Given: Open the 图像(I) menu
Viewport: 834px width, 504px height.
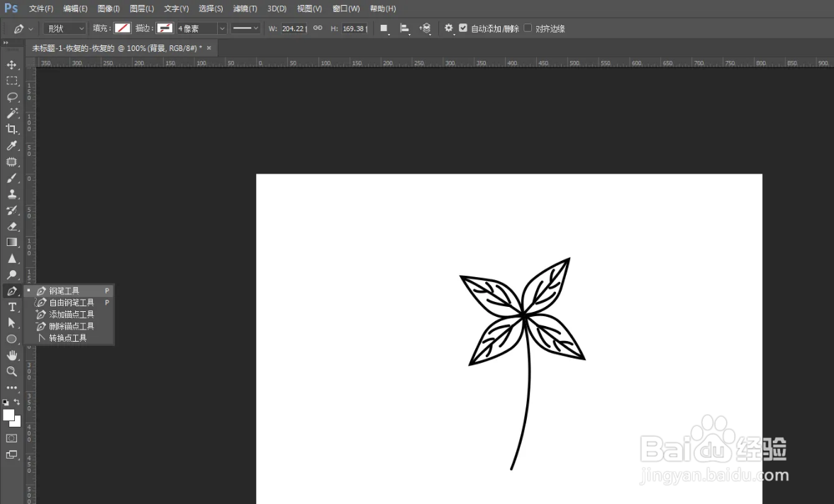Looking at the screenshot, I should [109, 9].
